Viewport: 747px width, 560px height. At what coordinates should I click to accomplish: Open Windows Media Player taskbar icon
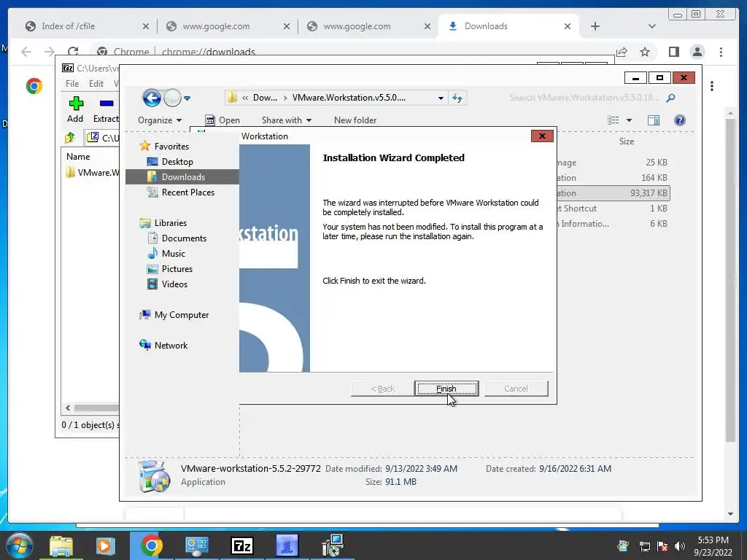point(106,545)
